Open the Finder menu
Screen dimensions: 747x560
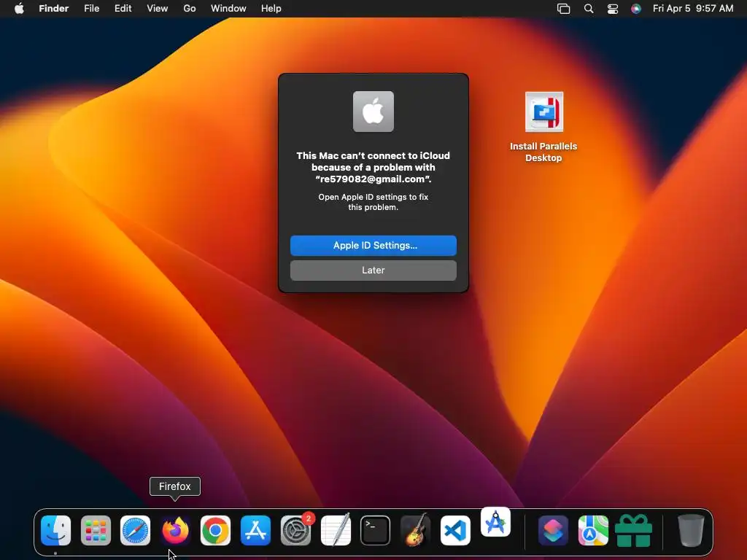(54, 9)
